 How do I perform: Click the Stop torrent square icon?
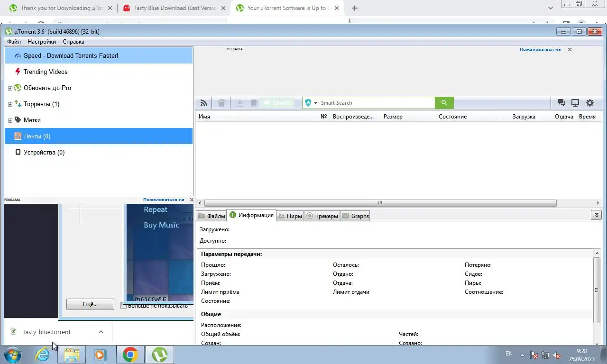click(x=254, y=103)
